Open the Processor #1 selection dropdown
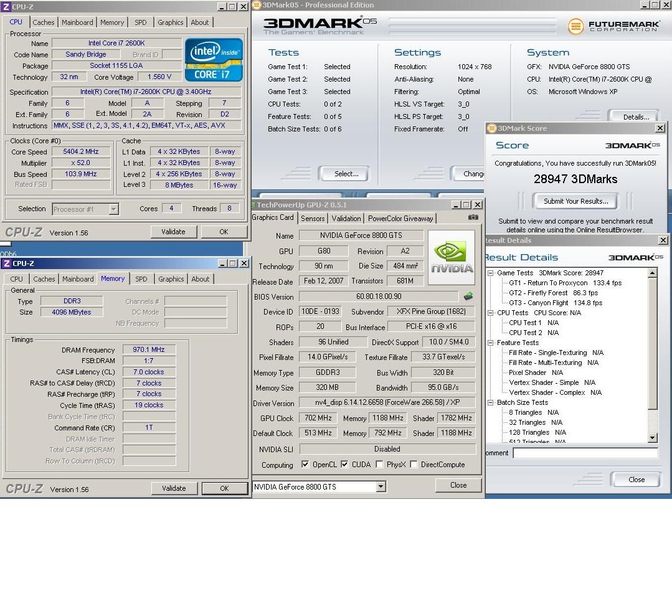 pyautogui.click(x=113, y=209)
